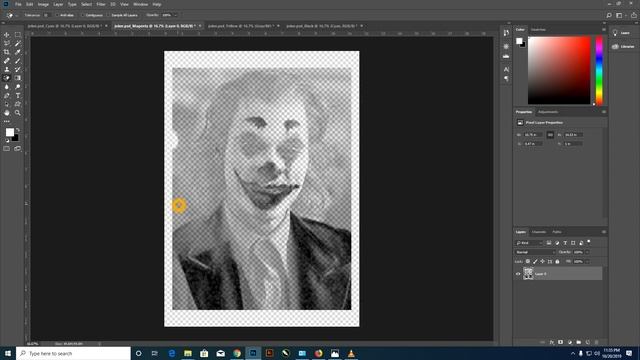Select the Move tool
Screen dimensions: 640x360
(7, 35)
